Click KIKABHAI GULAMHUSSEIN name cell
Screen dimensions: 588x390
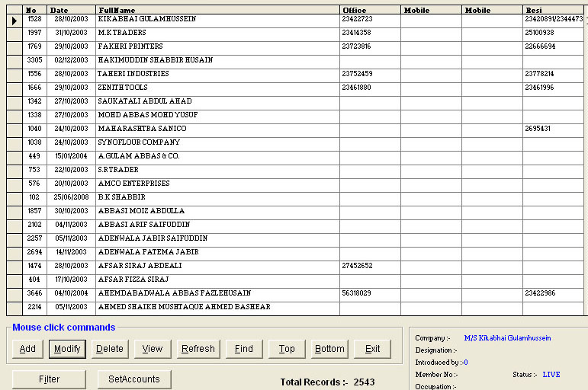[x=217, y=21]
